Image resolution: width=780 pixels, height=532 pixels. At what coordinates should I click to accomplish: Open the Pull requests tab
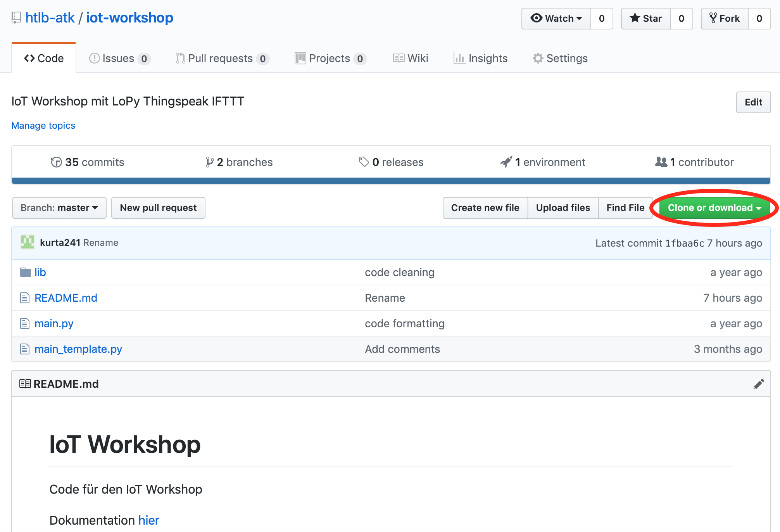(222, 58)
